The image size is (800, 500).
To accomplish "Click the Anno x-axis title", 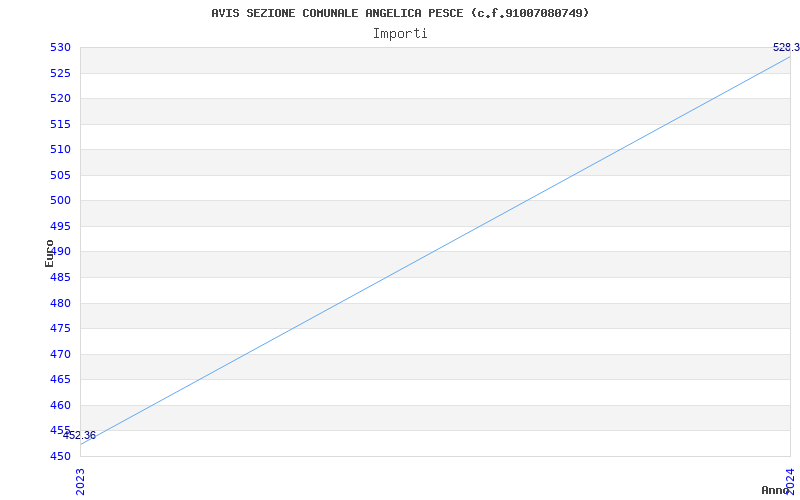I will [776, 490].
